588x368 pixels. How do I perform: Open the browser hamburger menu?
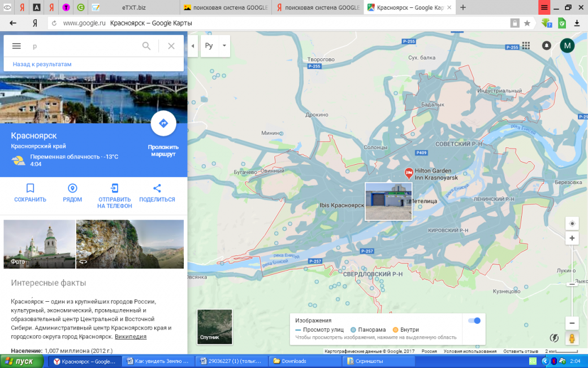pyautogui.click(x=544, y=7)
